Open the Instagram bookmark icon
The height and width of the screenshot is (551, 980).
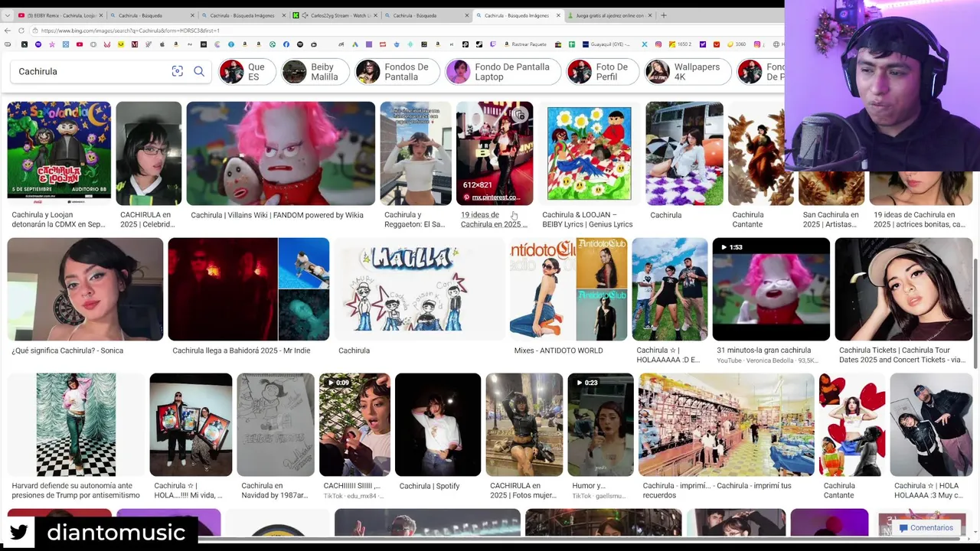click(x=658, y=44)
